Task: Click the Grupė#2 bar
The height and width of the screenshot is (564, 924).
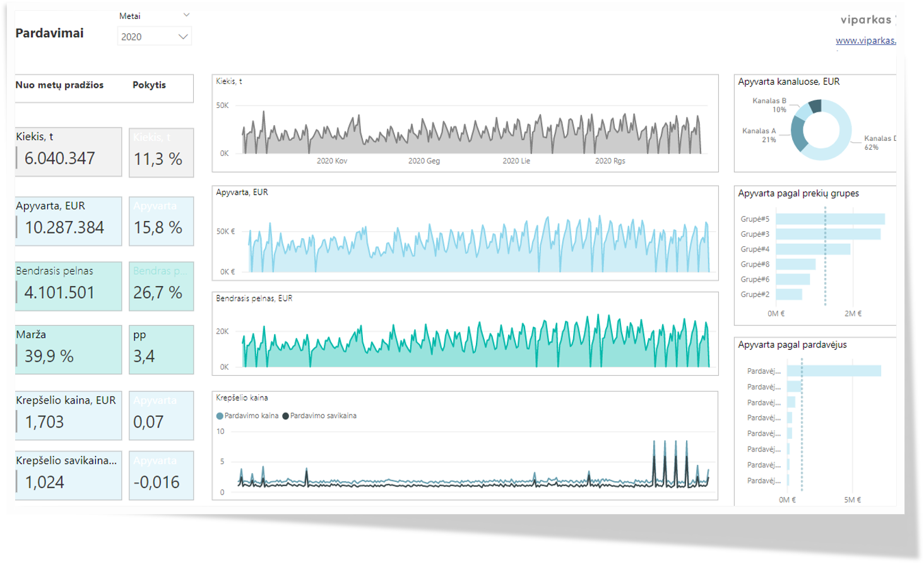Action: 788,294
